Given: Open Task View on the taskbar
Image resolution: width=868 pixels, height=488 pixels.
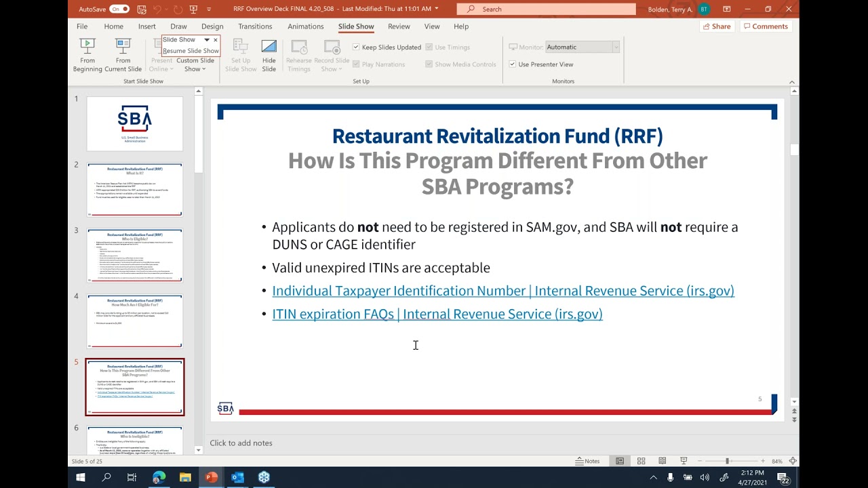Looking at the screenshot, I should pyautogui.click(x=132, y=477).
